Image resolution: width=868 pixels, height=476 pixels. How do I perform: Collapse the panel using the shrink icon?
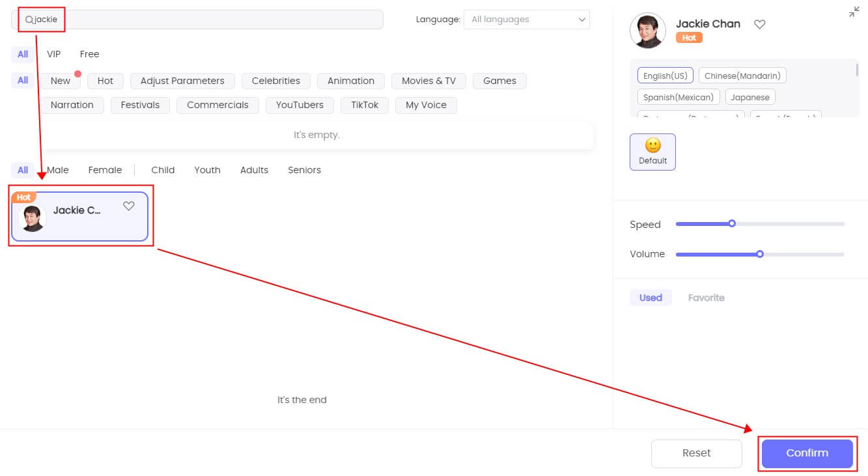point(854,12)
